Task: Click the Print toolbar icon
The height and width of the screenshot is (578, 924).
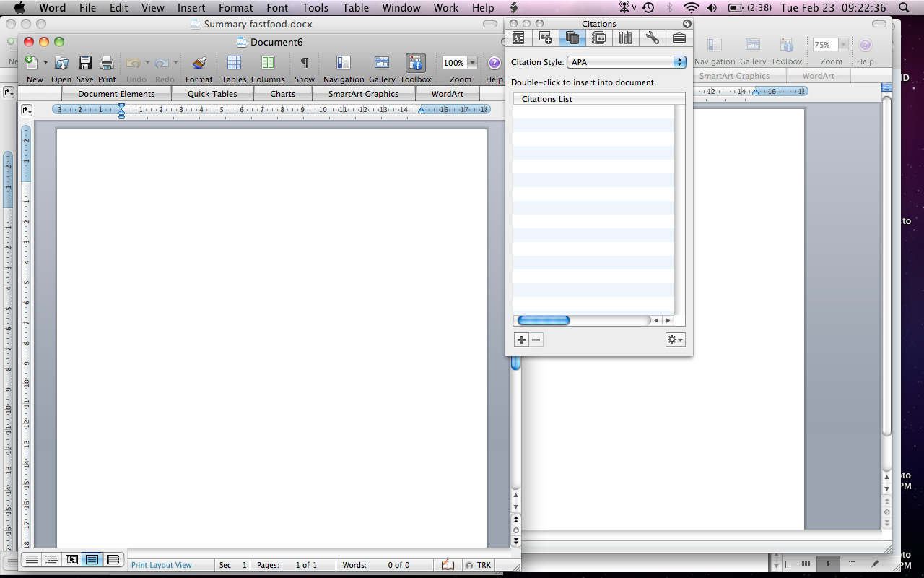Action: click(107, 63)
